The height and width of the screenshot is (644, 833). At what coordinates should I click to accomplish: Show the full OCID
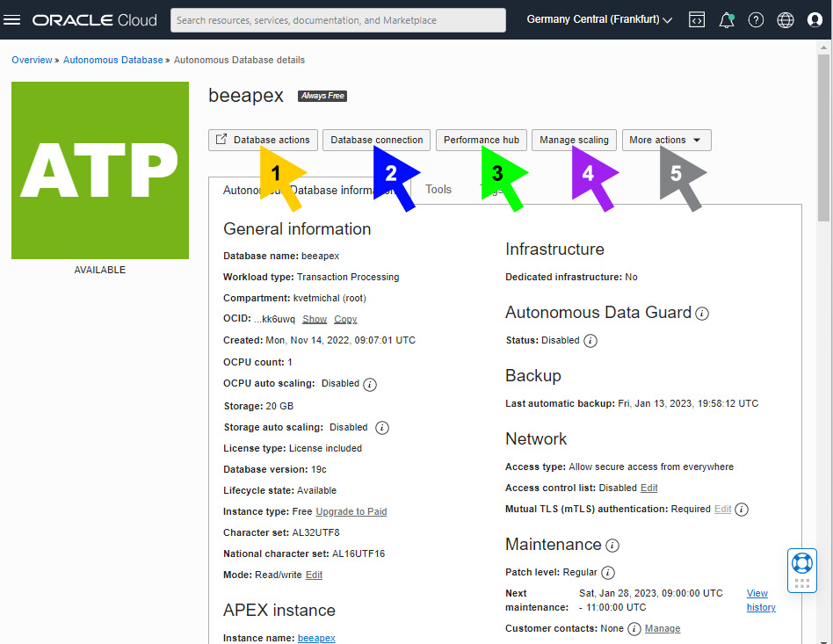tap(315, 319)
